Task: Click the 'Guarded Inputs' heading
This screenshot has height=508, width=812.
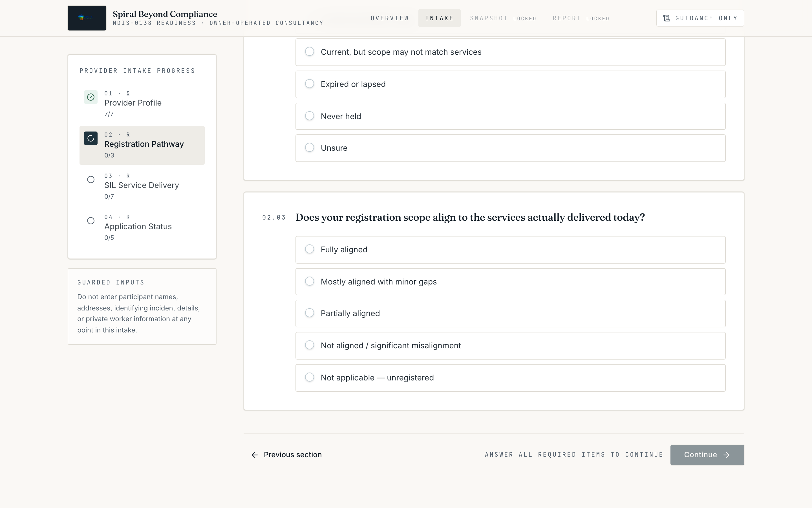Action: pyautogui.click(x=111, y=283)
